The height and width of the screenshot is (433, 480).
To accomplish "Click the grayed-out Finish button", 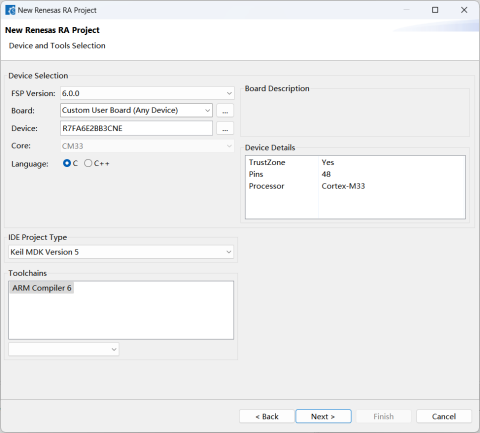I will (383, 416).
